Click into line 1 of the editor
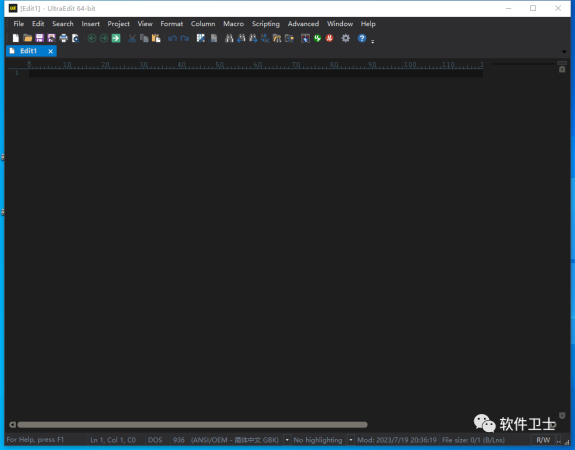Viewport: 575px width, 450px height. (256, 73)
